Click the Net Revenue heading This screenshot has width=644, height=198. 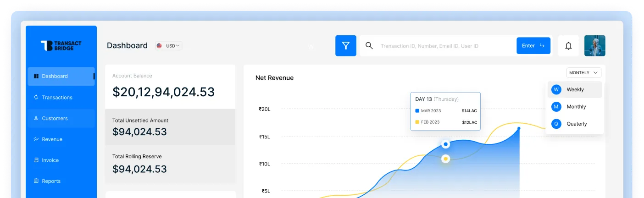pos(274,78)
